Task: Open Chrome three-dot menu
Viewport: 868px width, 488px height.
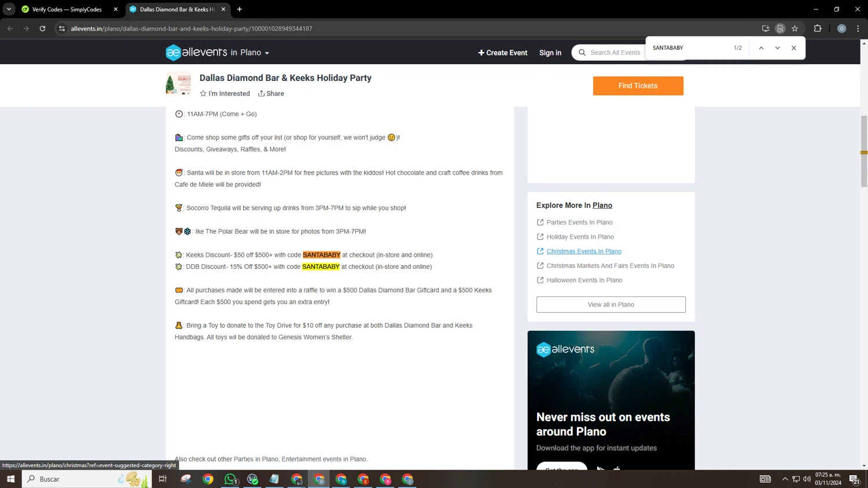Action: click(858, 28)
